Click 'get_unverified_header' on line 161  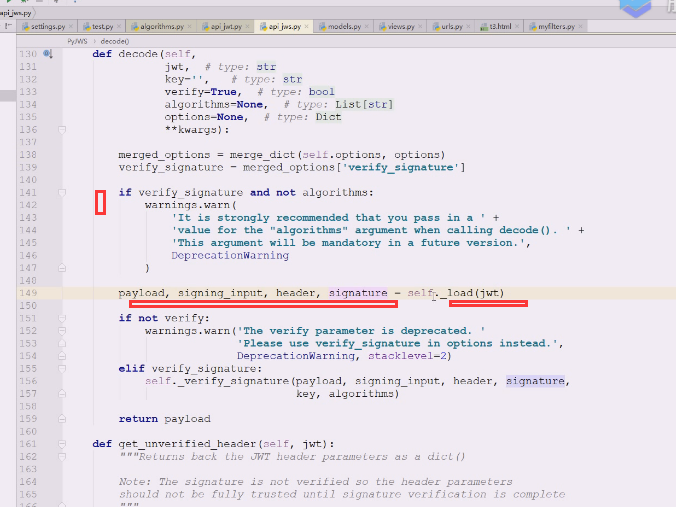point(188,444)
